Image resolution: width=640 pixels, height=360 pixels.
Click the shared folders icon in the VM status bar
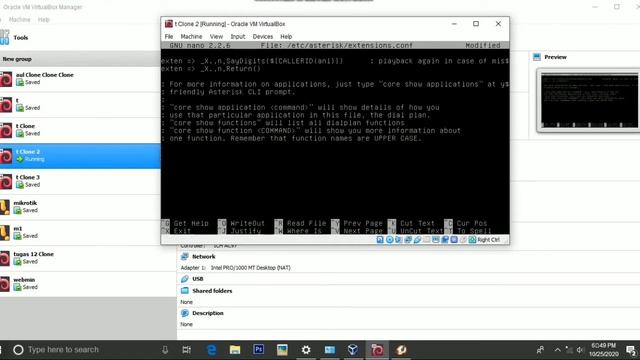click(427, 240)
